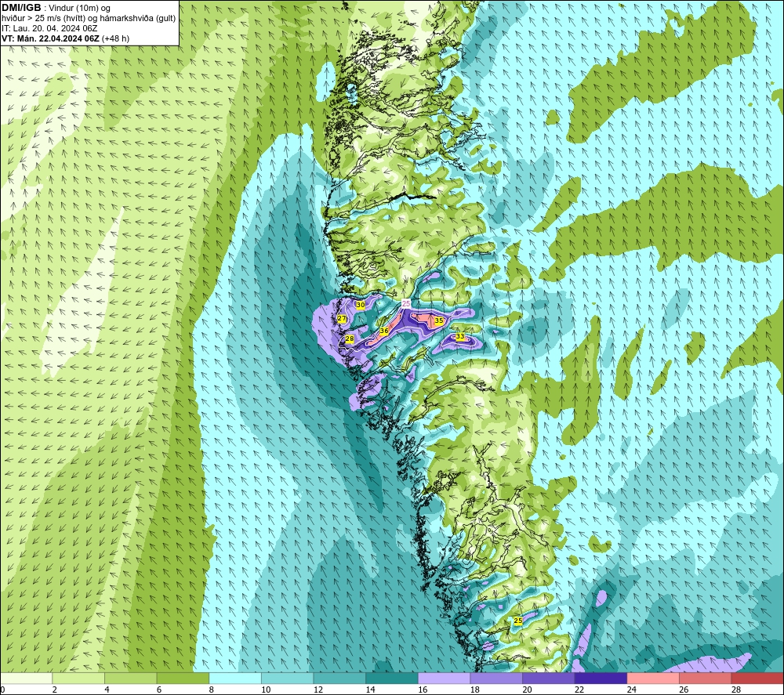This screenshot has height=695, width=784.
Task: Select the 'IT: Lau. 20. 04. 2024 06Z' line
Action: (x=49, y=28)
